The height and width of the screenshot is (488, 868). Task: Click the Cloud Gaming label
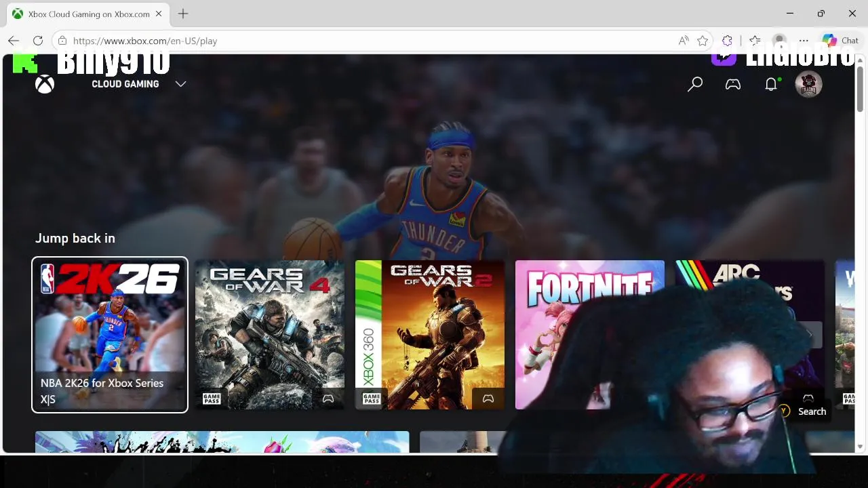(125, 84)
